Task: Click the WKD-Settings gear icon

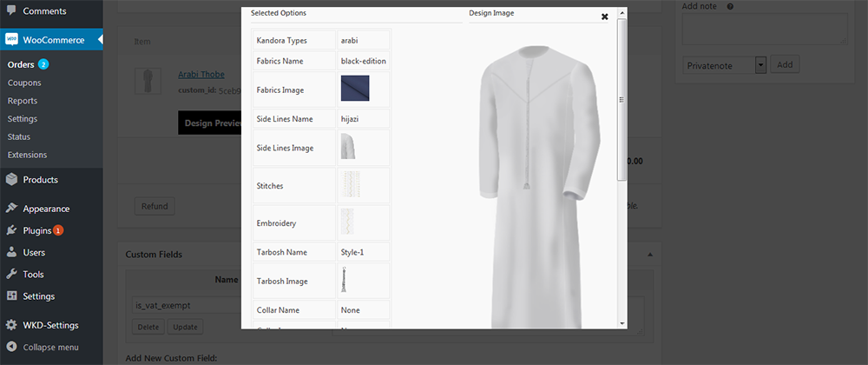Action: (x=11, y=325)
